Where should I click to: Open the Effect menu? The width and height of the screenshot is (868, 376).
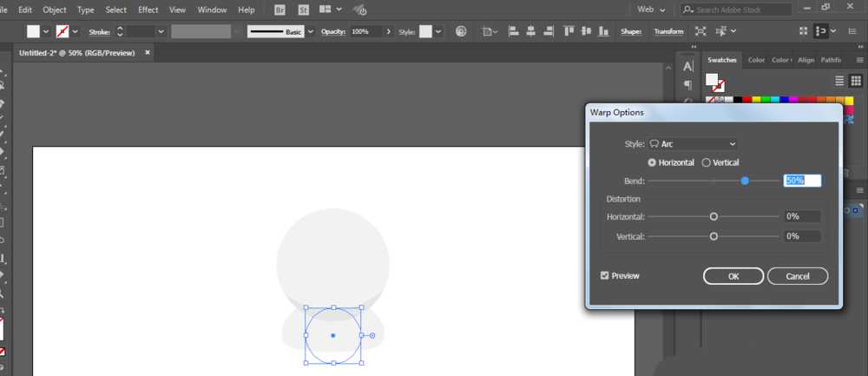148,10
